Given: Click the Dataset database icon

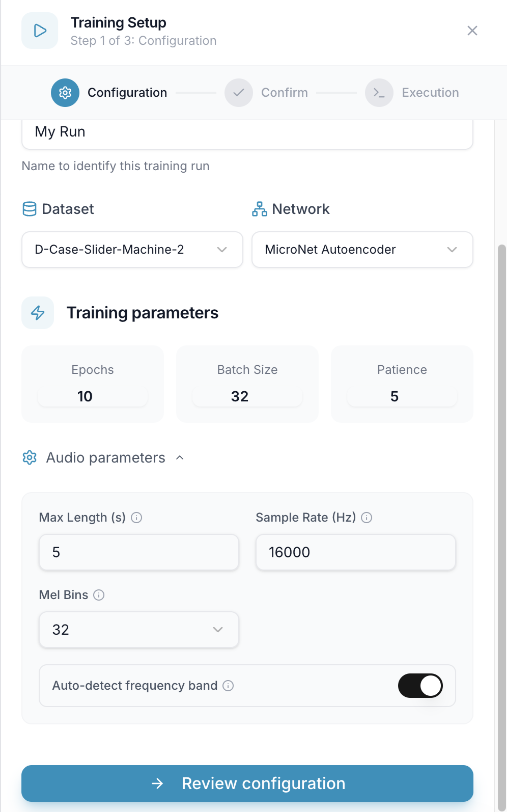Looking at the screenshot, I should click(x=30, y=209).
